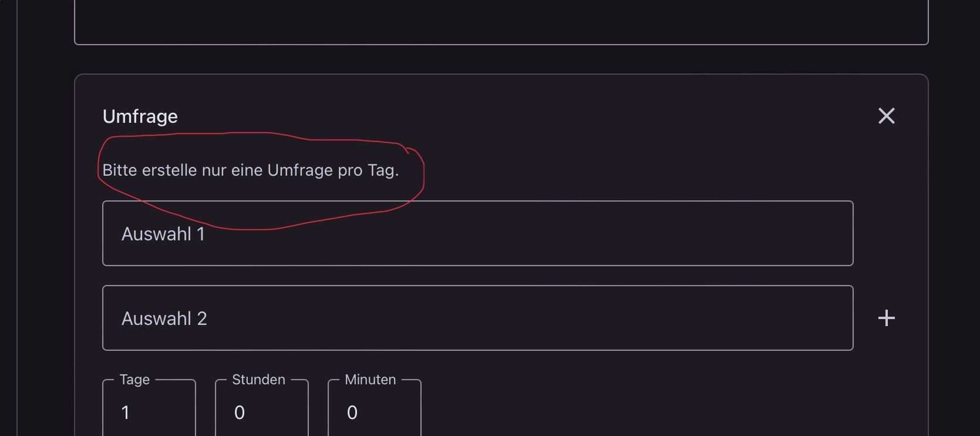Add another poll choice with plus icon
This screenshot has height=436, width=980.
tap(886, 318)
